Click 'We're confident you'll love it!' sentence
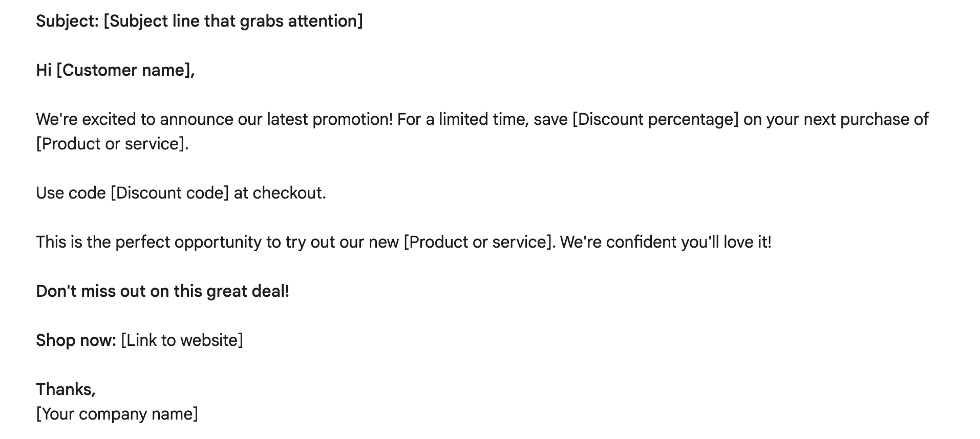Image resolution: width=980 pixels, height=439 pixels. tap(666, 242)
